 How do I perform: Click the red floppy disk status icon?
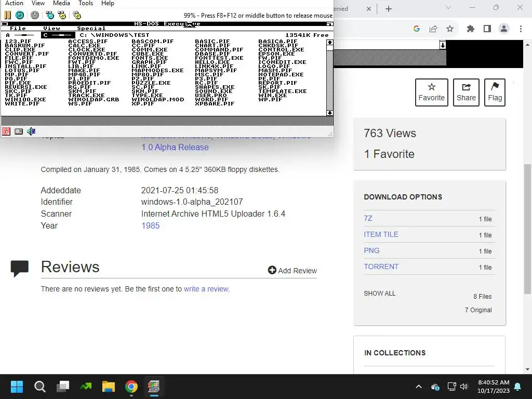(6, 131)
